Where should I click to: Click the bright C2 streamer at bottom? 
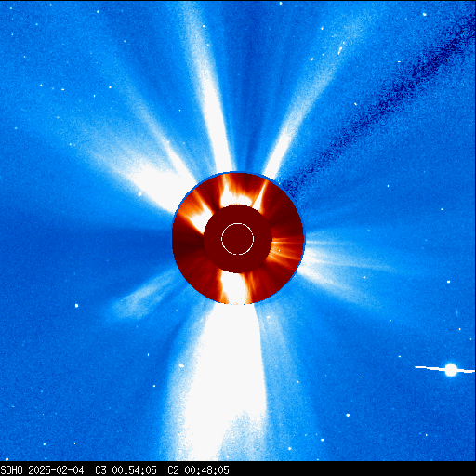[x=234, y=287]
